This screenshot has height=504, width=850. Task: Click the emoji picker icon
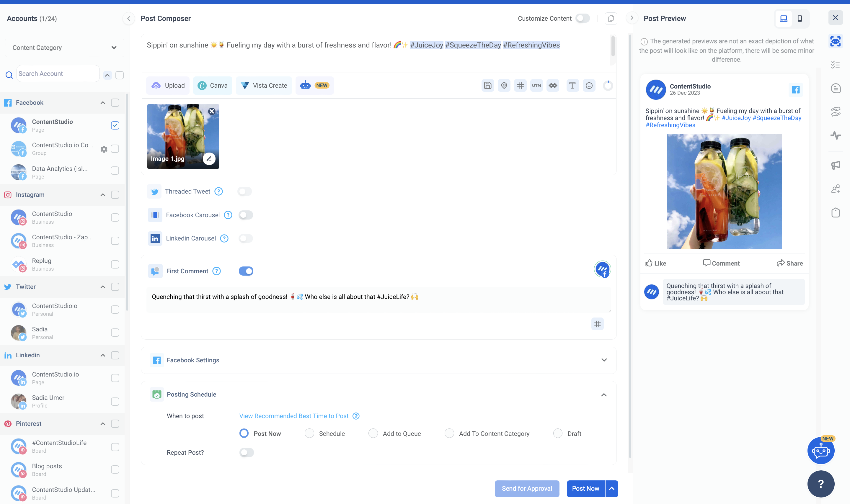tap(589, 85)
